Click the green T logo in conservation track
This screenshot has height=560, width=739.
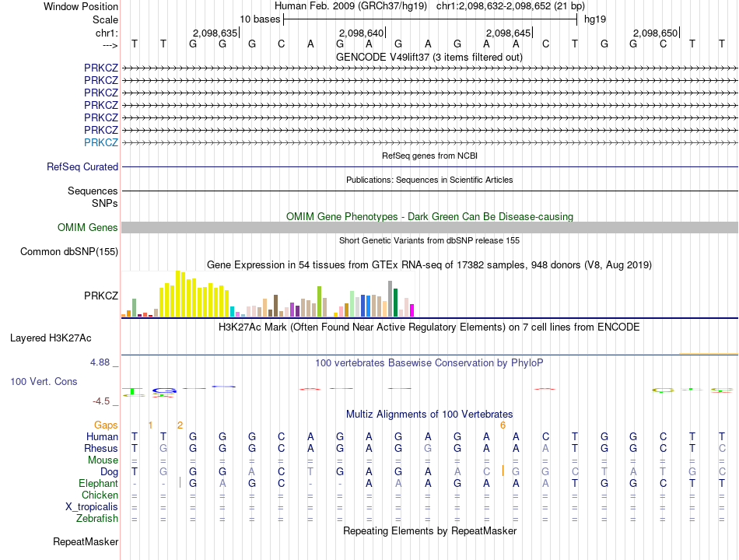click(x=134, y=390)
